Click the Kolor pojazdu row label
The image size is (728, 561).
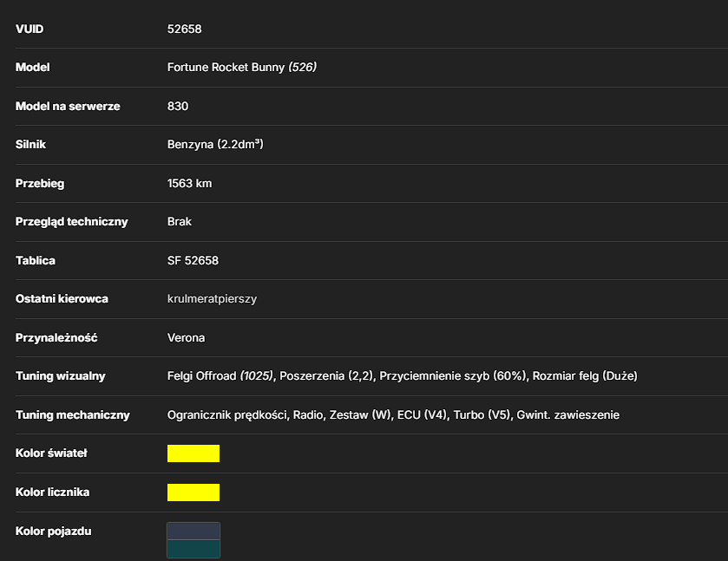(54, 532)
